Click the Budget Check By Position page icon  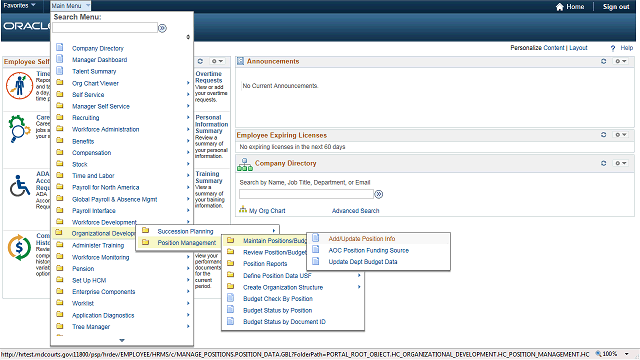pyautogui.click(x=231, y=298)
